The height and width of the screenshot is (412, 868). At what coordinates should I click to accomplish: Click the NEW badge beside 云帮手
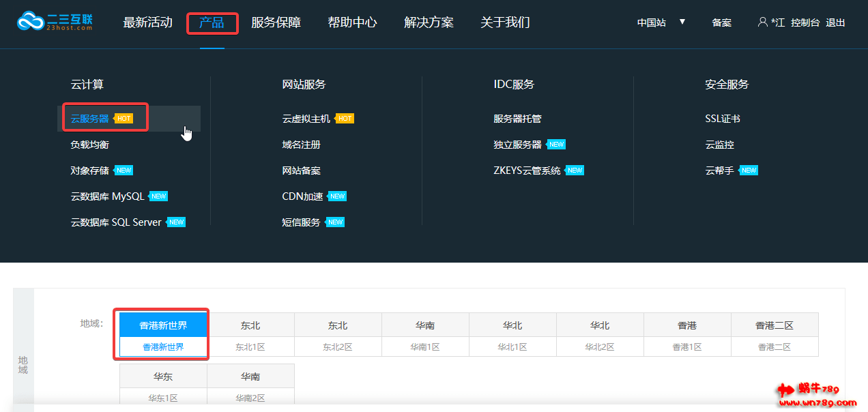pos(749,171)
